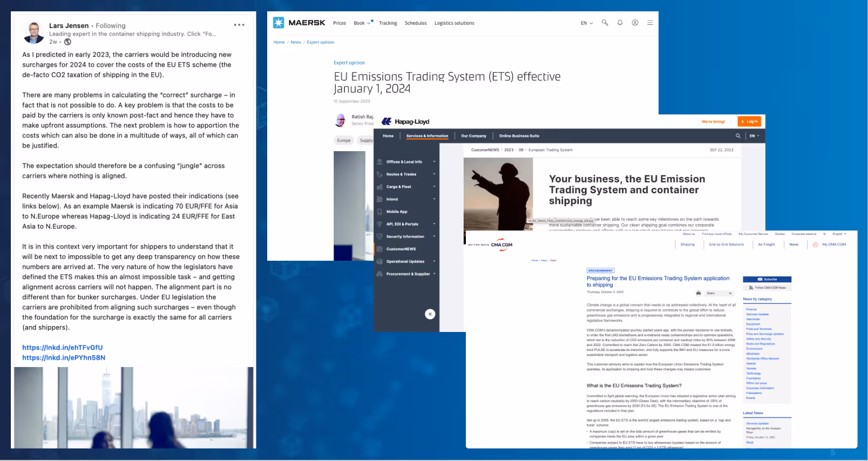
Task: Open the Maersk hamburger menu
Action: point(650,23)
